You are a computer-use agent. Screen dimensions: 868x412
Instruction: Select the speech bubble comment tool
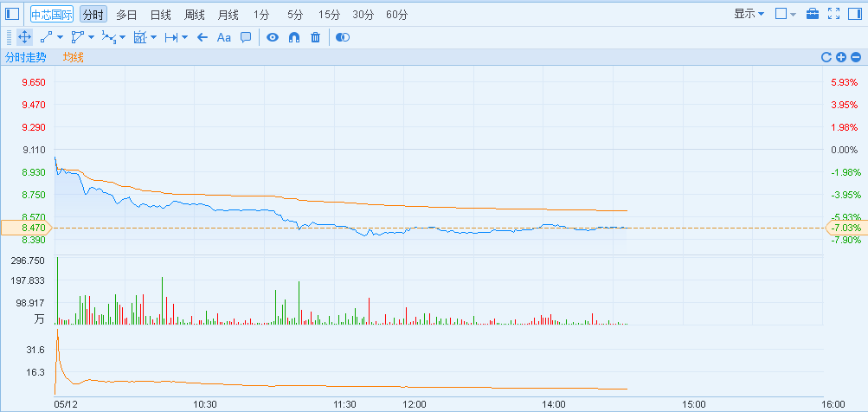(x=246, y=38)
